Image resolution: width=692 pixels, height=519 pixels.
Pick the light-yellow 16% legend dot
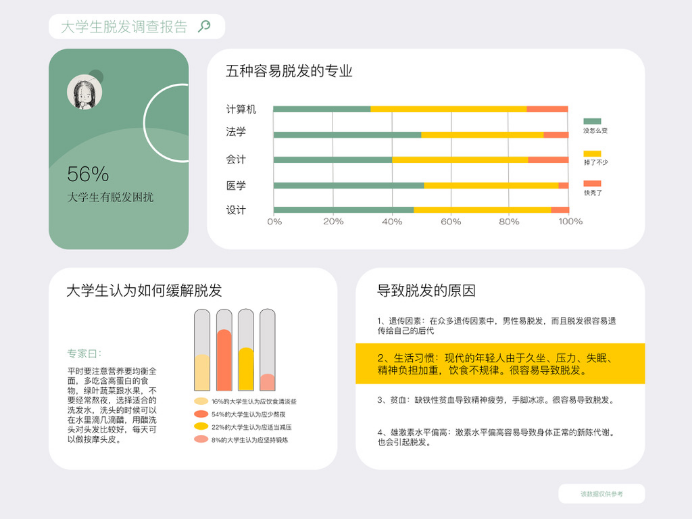coord(201,401)
